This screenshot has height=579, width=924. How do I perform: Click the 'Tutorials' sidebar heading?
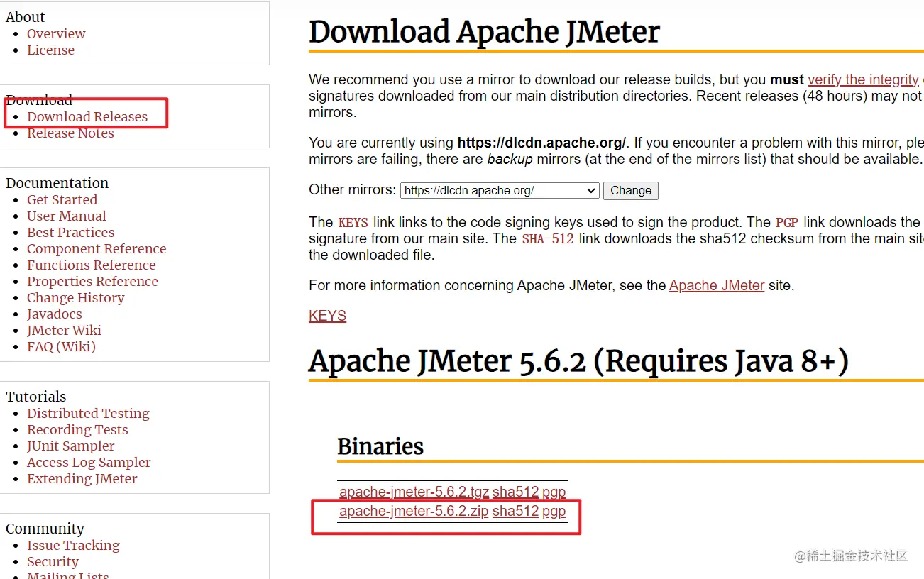[36, 397]
